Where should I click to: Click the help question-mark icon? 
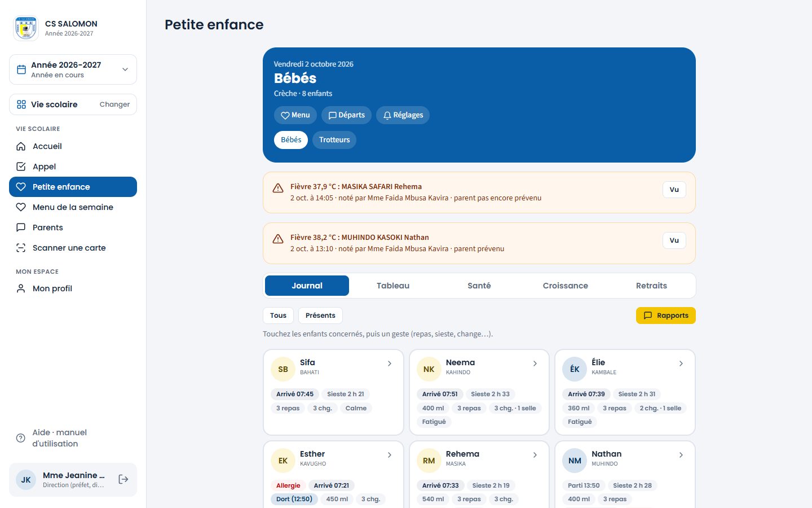(21, 438)
